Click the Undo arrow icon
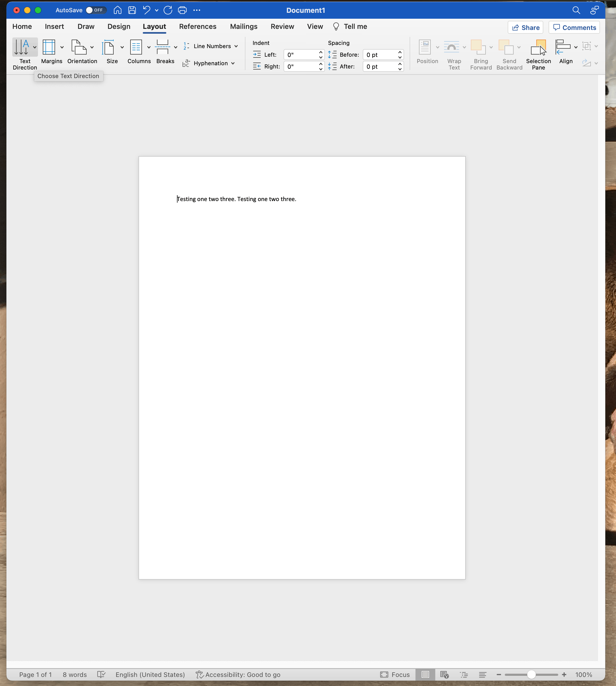 147,10
